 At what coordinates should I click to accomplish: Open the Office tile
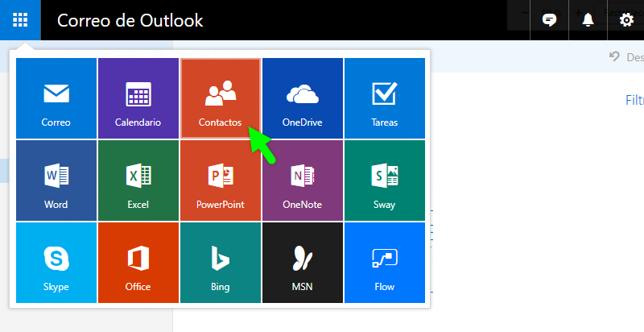[138, 262]
